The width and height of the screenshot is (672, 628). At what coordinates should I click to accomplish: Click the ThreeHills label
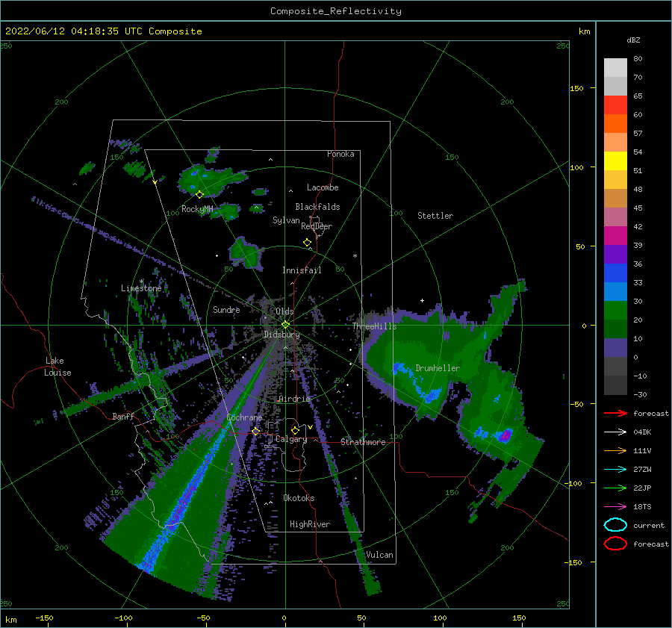point(375,326)
